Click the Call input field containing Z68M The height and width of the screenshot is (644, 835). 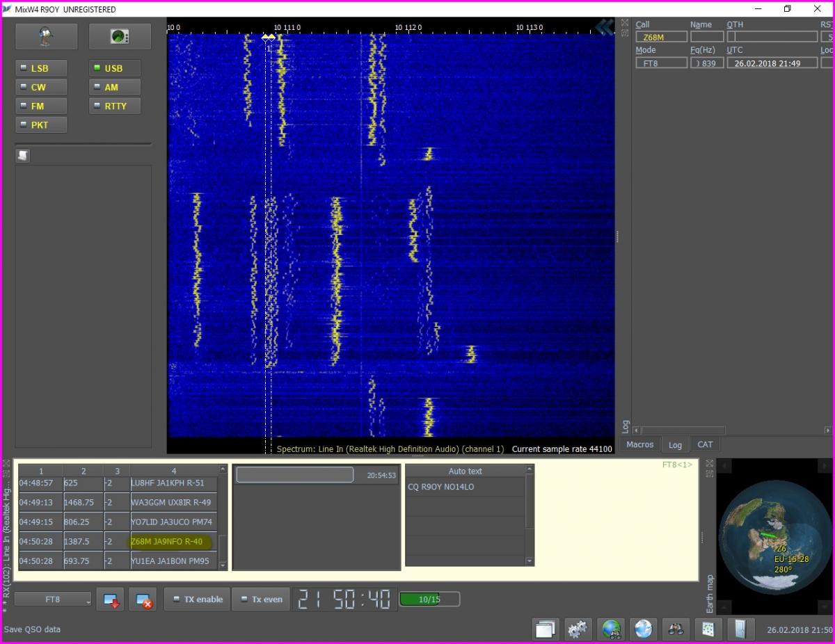click(x=660, y=37)
